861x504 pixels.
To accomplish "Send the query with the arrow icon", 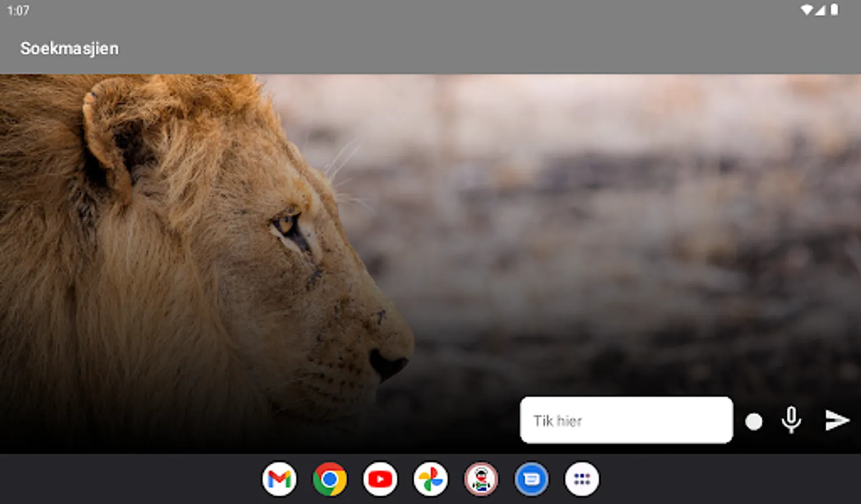I will point(837,420).
